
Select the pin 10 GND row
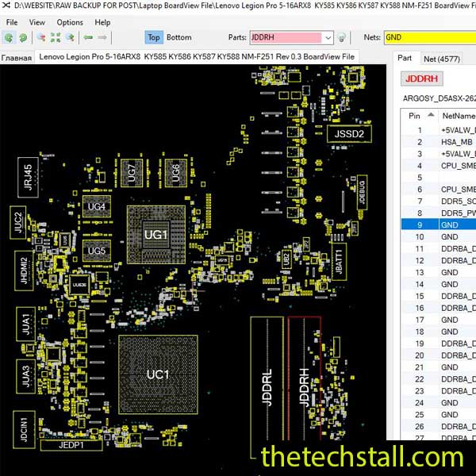click(439, 236)
